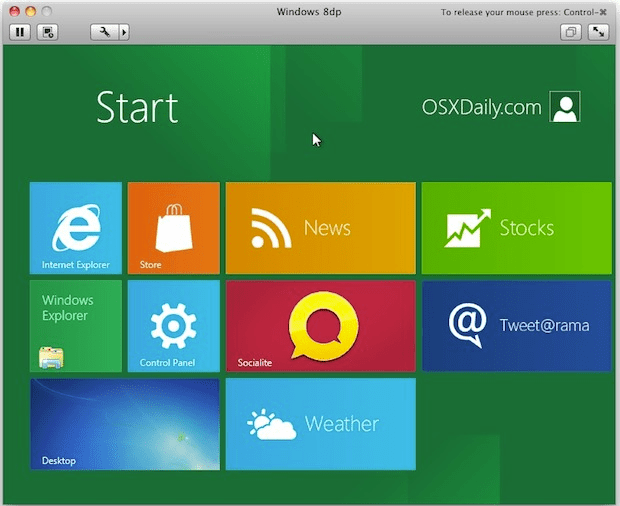
Task: Expand the settings arrow dropdown
Action: 124,32
